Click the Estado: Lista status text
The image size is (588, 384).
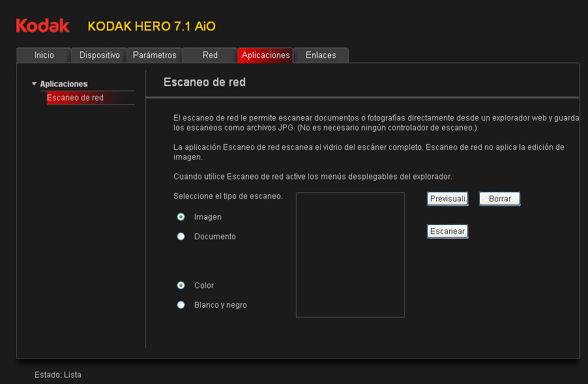click(x=58, y=375)
